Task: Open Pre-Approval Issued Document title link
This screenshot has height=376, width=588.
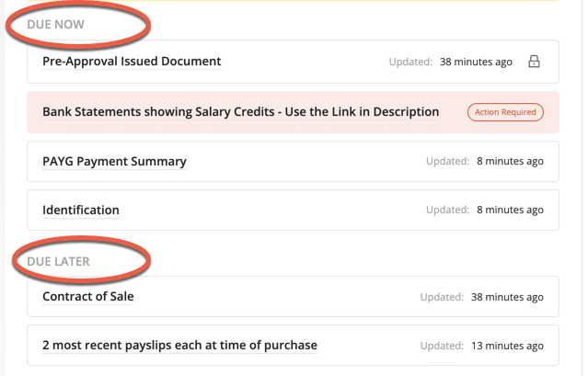Action: coord(132,62)
